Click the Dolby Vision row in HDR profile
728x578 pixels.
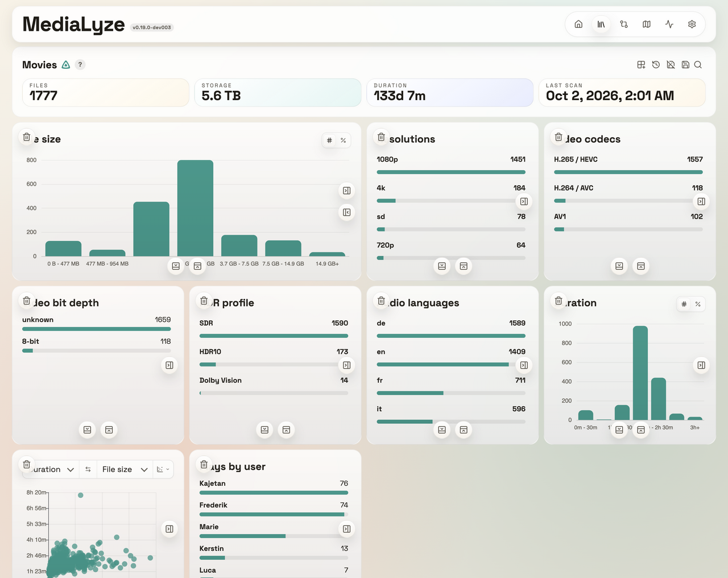click(x=274, y=385)
